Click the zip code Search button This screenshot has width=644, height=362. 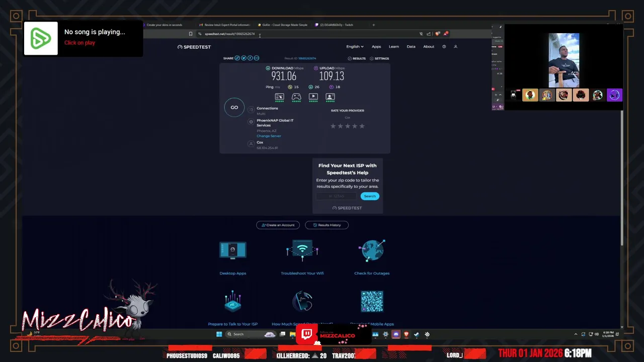coord(370,196)
